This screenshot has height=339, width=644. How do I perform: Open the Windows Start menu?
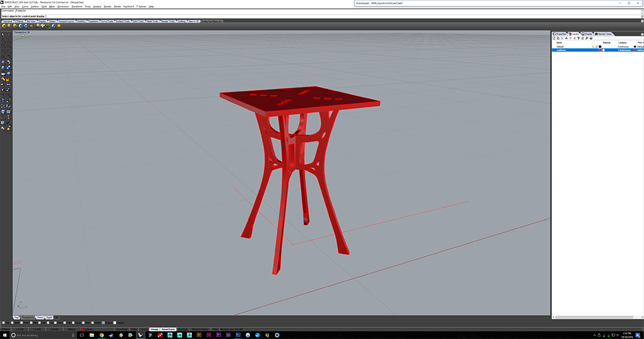point(4,335)
